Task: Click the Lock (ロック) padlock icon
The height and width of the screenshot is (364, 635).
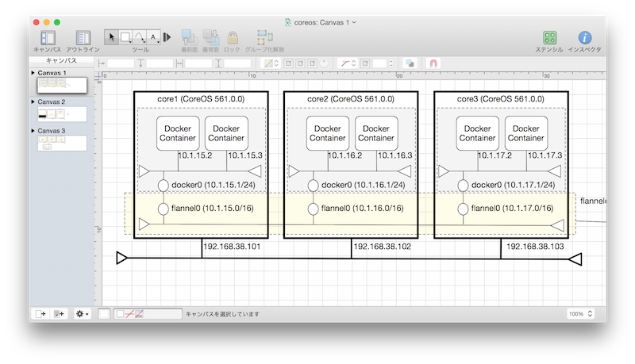Action: click(x=232, y=36)
